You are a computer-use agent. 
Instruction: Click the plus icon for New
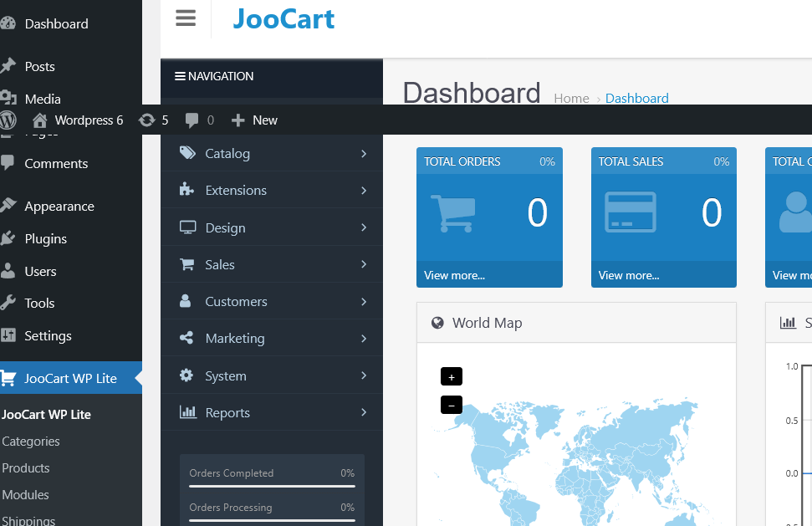(x=237, y=120)
